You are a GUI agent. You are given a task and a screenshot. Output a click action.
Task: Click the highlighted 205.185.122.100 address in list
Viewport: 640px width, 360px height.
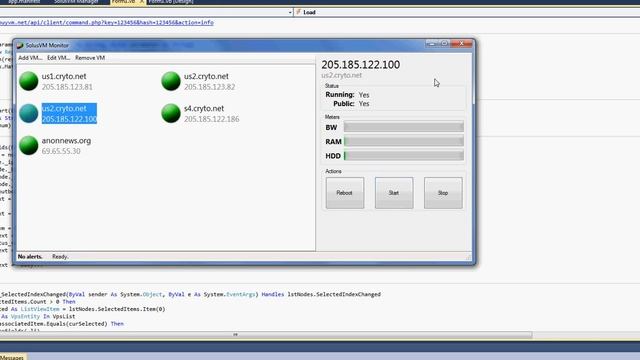pos(69,119)
